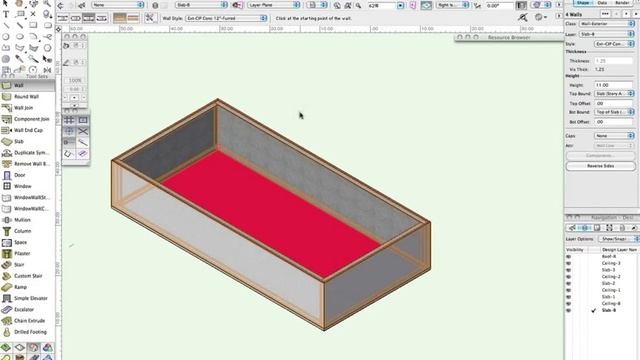Open the Class dropdown in Object Info
The width and height of the screenshot is (640, 360).
607,24
